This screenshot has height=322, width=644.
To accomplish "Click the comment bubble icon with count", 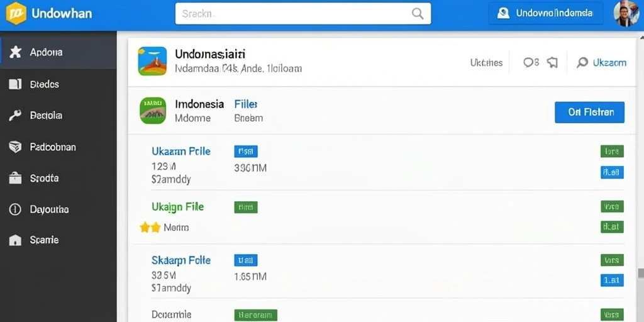I will pos(531,62).
